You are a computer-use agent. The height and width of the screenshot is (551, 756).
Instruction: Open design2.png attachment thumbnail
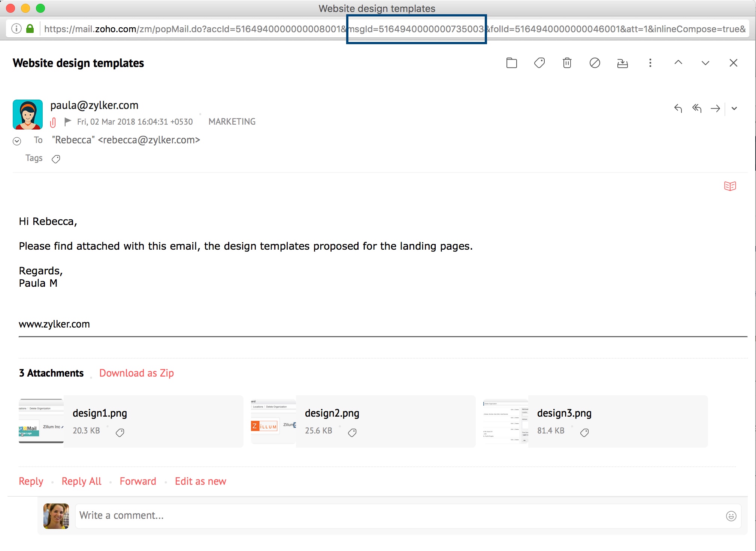click(x=273, y=421)
